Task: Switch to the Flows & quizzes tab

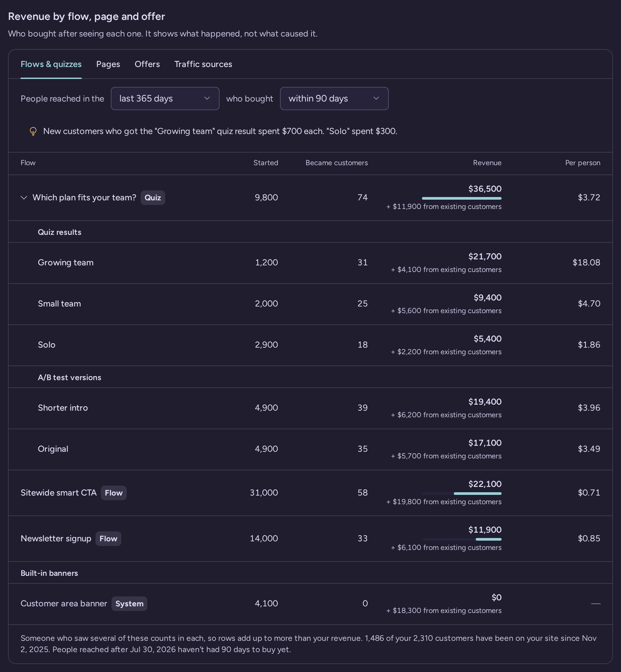Action: pos(51,64)
